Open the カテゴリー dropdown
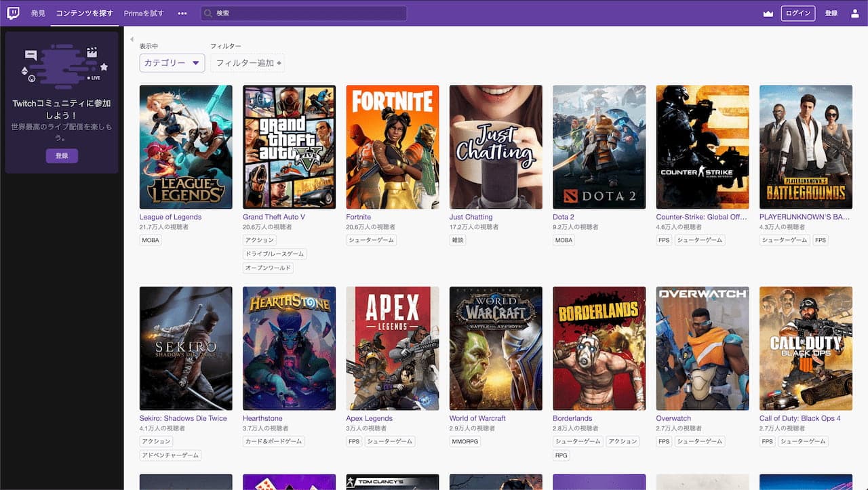 coord(172,63)
